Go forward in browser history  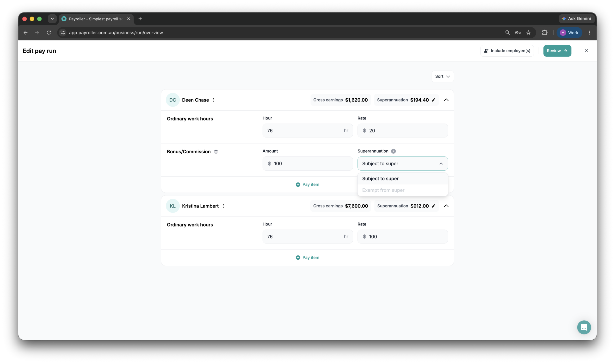click(x=37, y=33)
